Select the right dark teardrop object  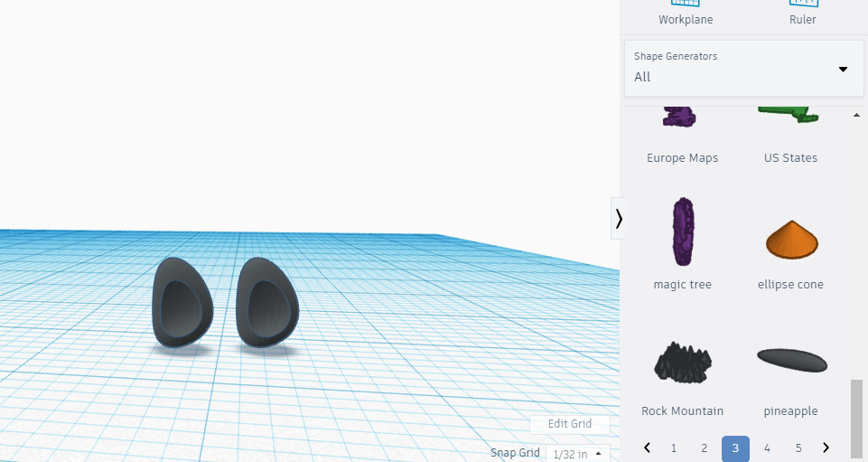(267, 303)
